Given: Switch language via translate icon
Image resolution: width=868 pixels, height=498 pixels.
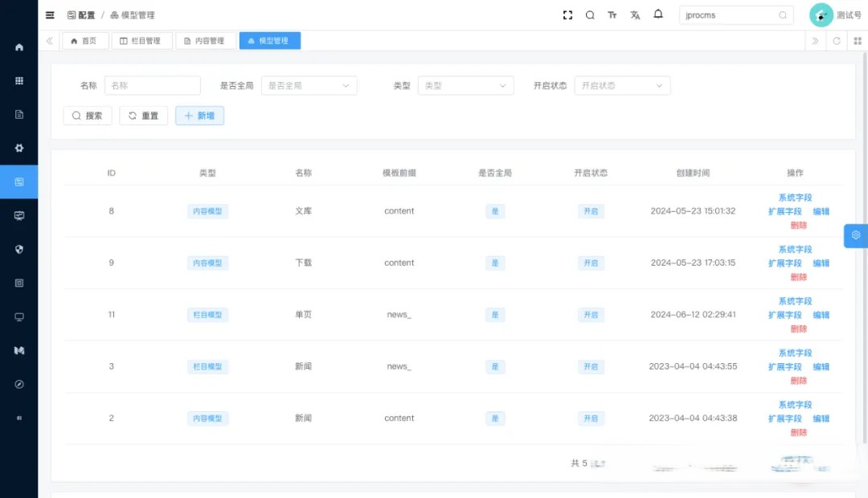Looking at the screenshot, I should (635, 15).
